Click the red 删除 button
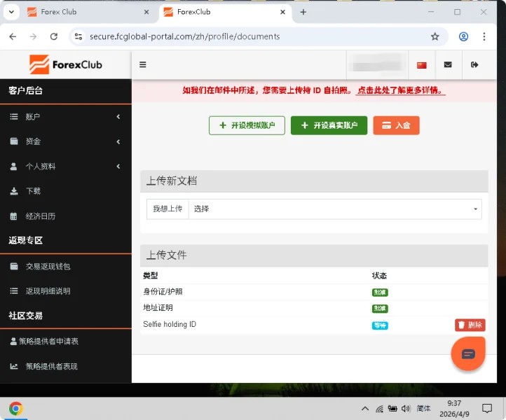Viewport: 506px width, 420px height. tap(470, 325)
